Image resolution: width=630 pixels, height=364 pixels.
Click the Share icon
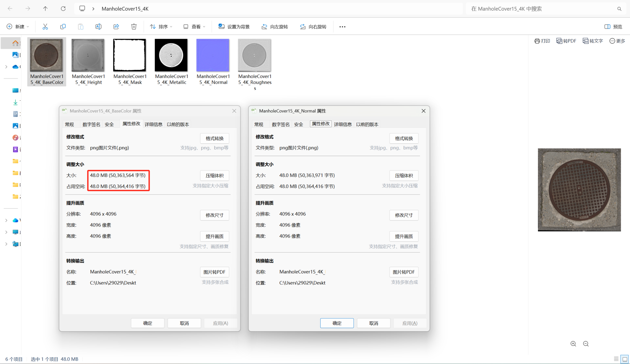pyautogui.click(x=116, y=27)
